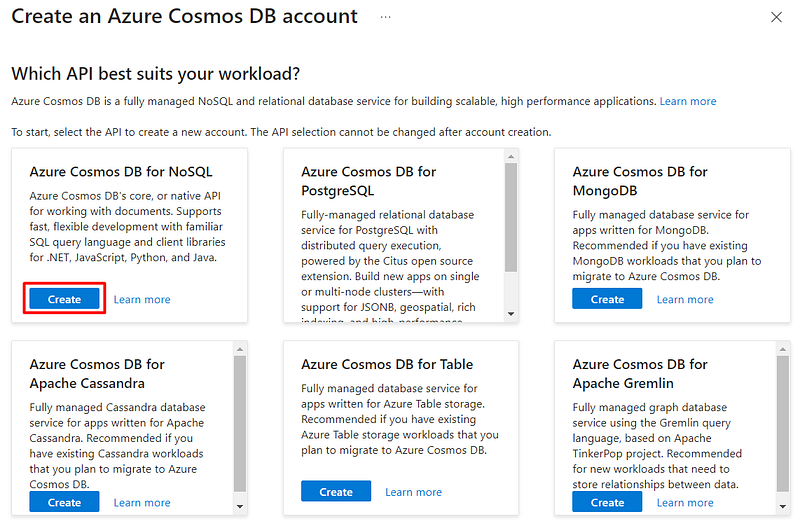Viewport: 800px width, 528px height.
Task: Close the Create Cosmos DB account pane
Action: 777,17
